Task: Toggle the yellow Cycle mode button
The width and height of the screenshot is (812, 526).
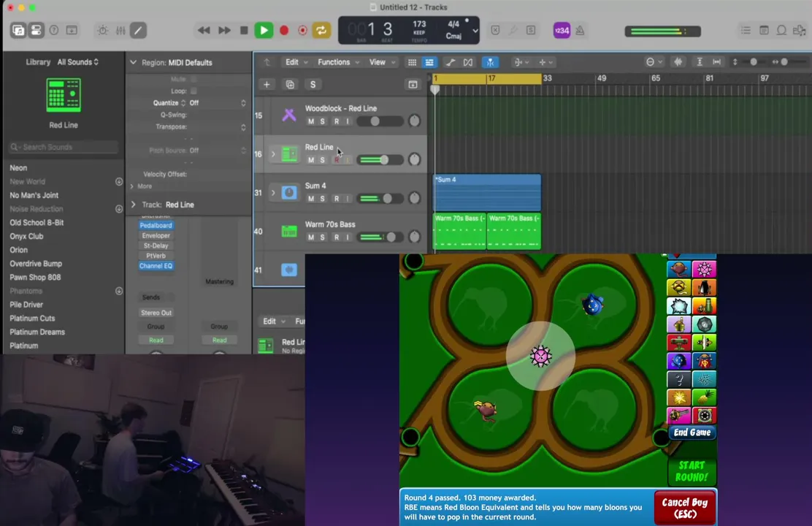Action: pyautogui.click(x=321, y=30)
